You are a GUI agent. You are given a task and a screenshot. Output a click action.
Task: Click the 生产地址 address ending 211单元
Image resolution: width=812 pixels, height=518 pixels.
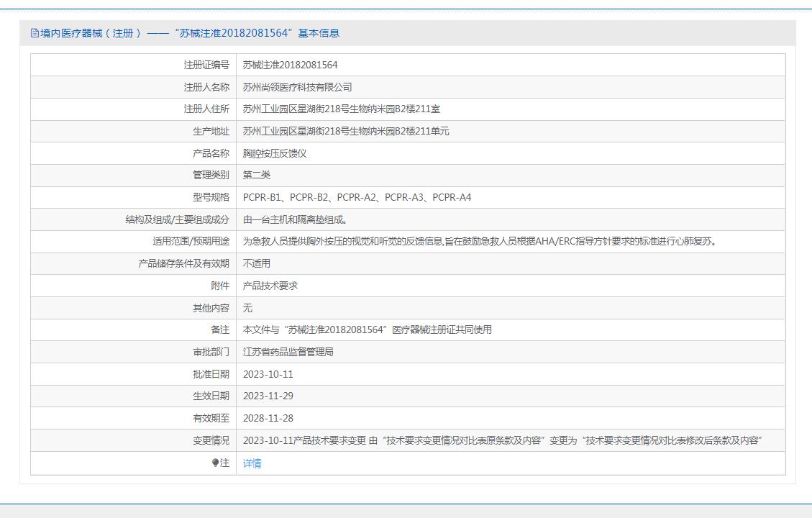click(x=346, y=131)
